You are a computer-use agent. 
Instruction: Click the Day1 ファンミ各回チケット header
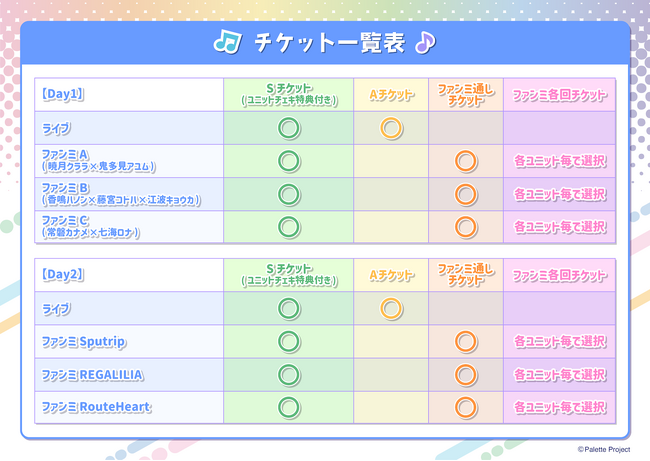[560, 95]
